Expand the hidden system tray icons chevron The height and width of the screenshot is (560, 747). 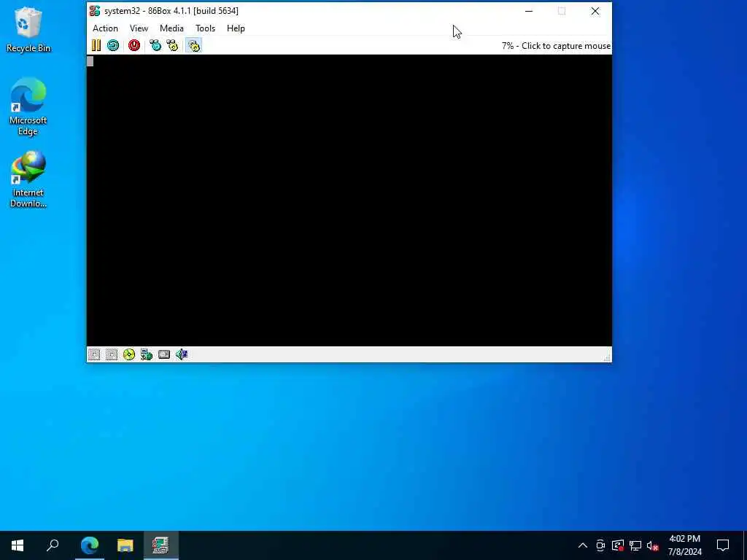(583, 545)
